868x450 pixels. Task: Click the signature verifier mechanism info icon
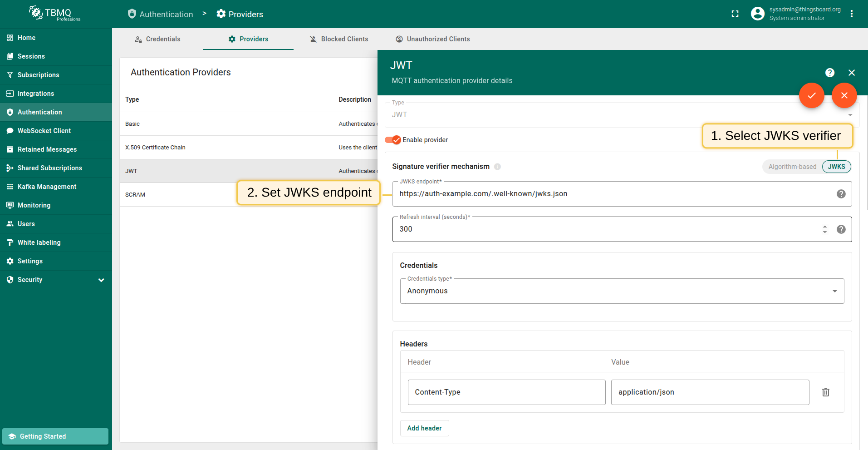[497, 167]
